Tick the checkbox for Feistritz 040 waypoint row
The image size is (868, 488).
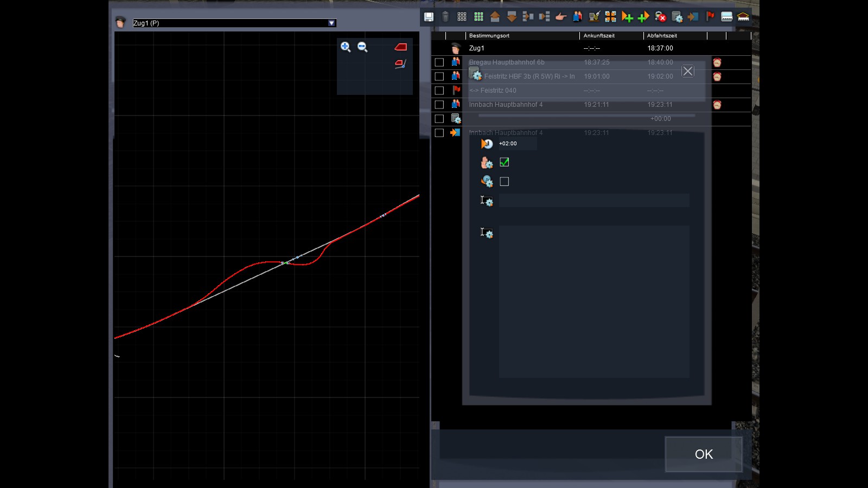[x=439, y=91]
